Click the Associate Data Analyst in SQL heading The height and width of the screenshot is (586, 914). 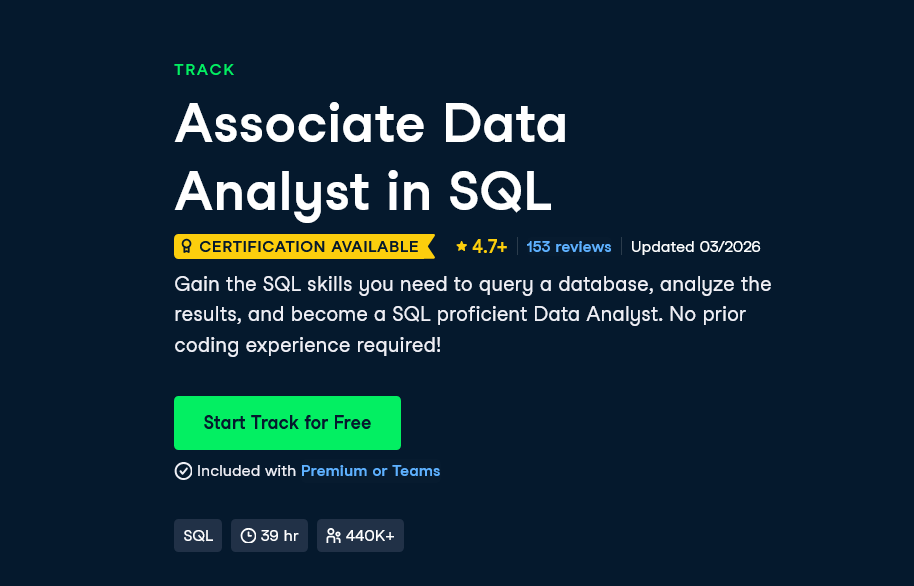[371, 157]
